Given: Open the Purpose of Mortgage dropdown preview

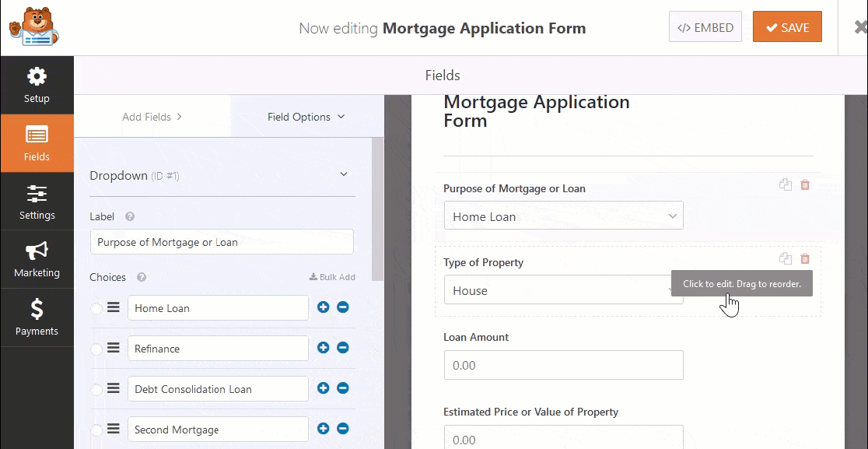Looking at the screenshot, I should tap(563, 216).
